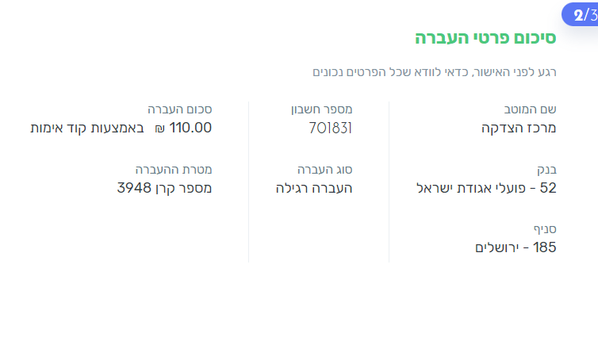Click the 2/3 step indicator badge
This screenshot has width=598, height=364.
pyautogui.click(x=581, y=14)
